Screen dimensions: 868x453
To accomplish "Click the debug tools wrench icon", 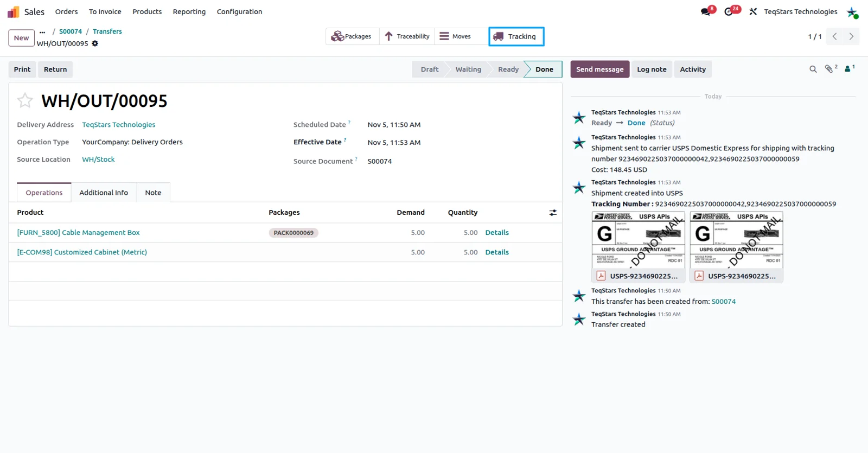I will tap(753, 11).
